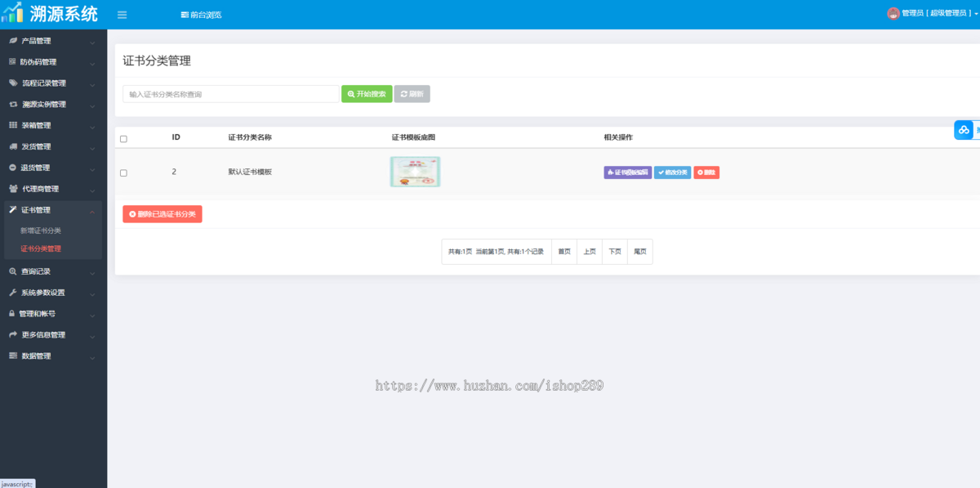This screenshot has width=980, height=488.
Task: Click the 溯源系统 logo icon
Action: point(13,14)
